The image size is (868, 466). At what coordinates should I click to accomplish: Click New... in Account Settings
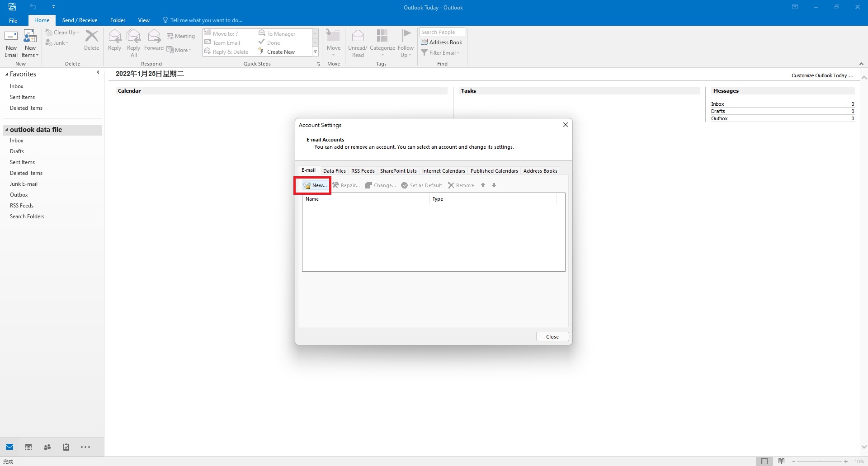tap(315, 185)
